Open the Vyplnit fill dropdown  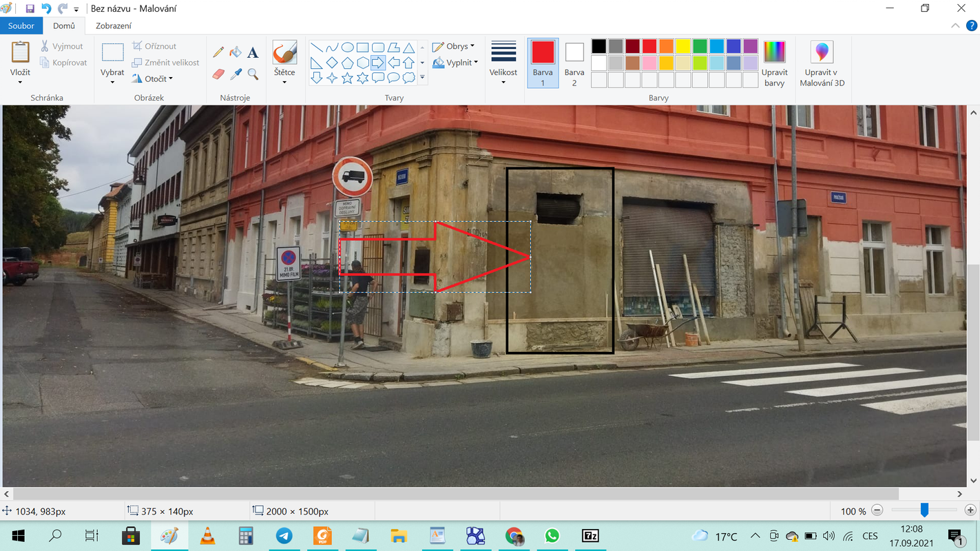tap(455, 63)
